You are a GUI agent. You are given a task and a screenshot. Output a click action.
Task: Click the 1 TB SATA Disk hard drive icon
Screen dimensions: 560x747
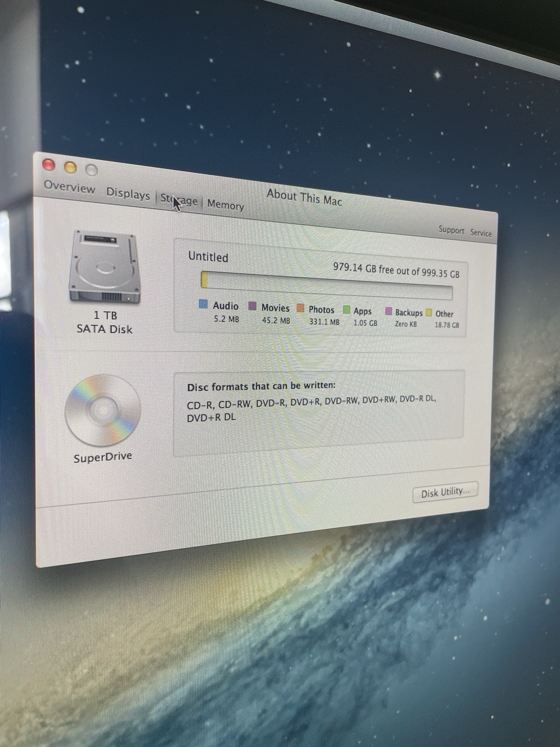(104, 267)
